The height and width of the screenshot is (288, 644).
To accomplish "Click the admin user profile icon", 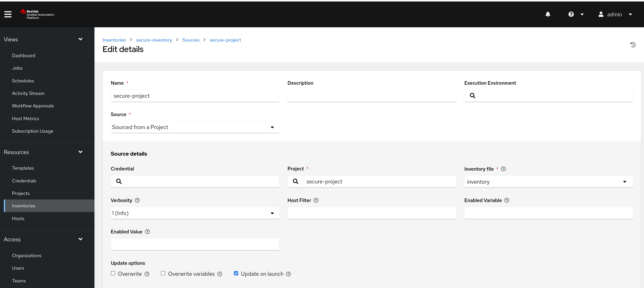I will click(601, 14).
